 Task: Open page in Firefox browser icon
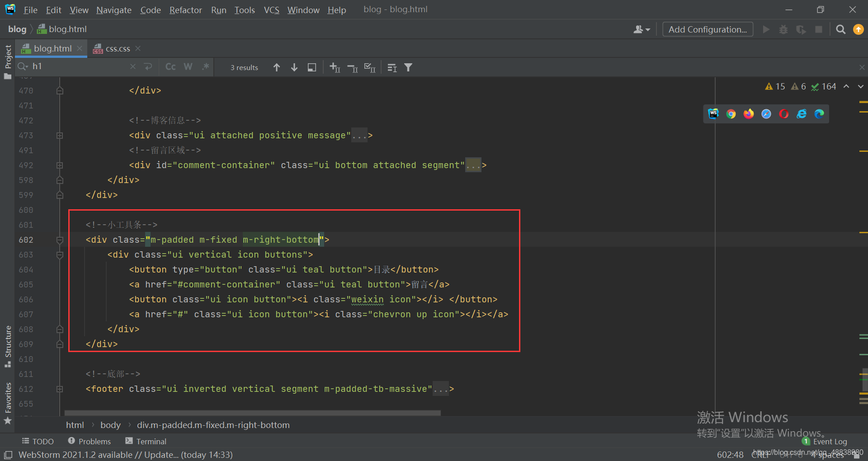(749, 114)
